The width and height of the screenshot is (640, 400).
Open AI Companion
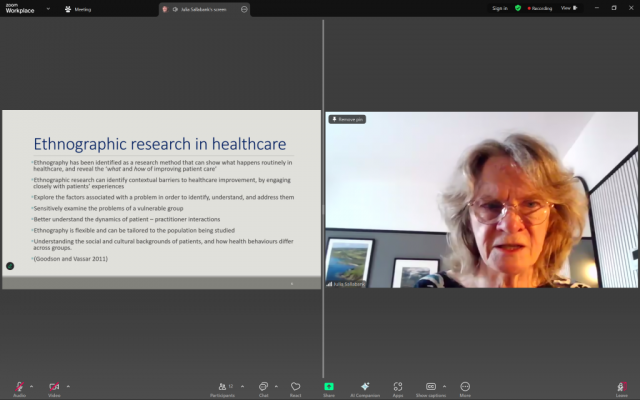tap(365, 387)
